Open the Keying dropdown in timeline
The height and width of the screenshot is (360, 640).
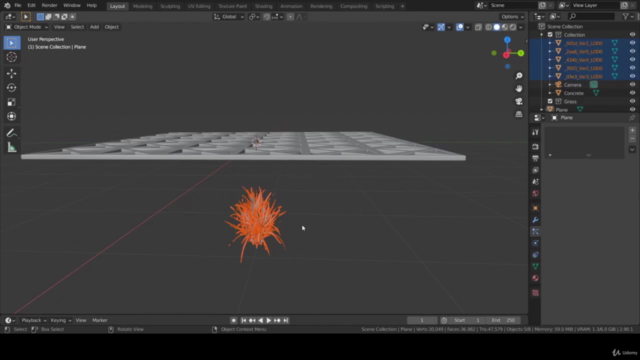[x=61, y=320]
